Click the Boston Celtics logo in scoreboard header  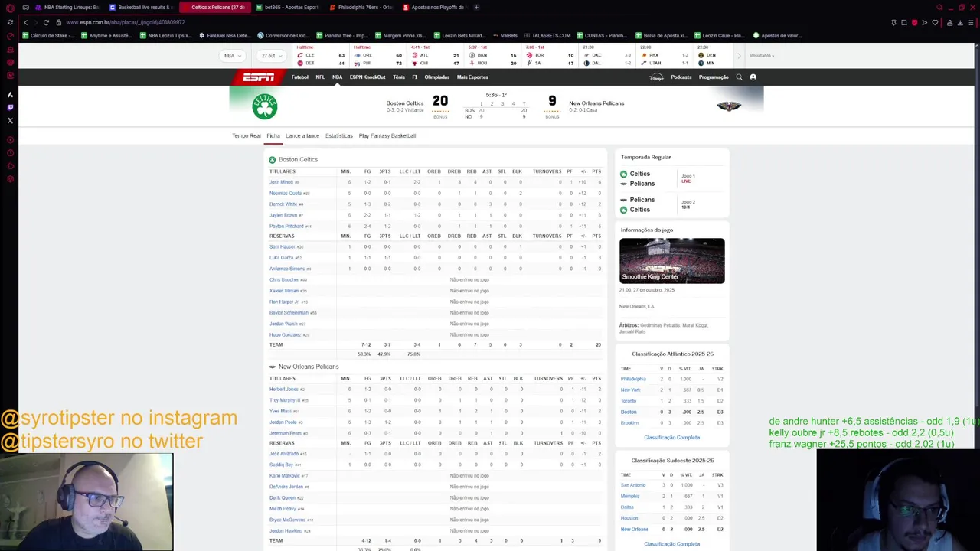click(x=265, y=106)
